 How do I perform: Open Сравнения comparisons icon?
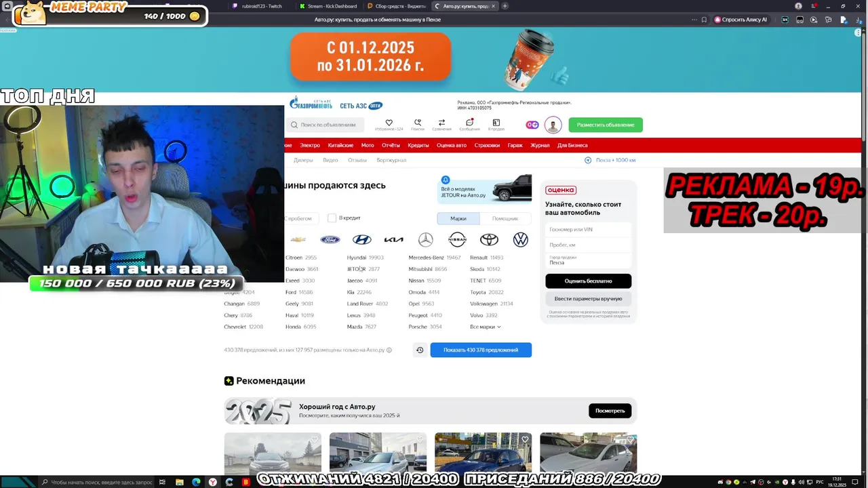pos(441,123)
